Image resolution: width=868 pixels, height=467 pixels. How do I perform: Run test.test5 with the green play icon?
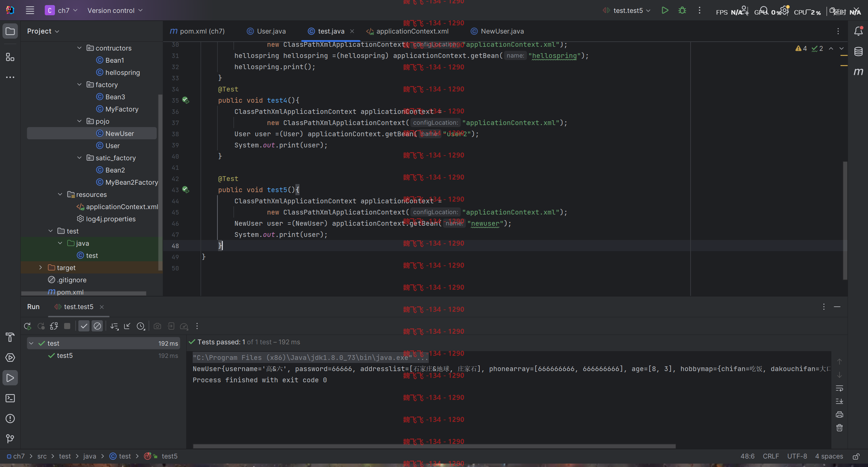(665, 10)
